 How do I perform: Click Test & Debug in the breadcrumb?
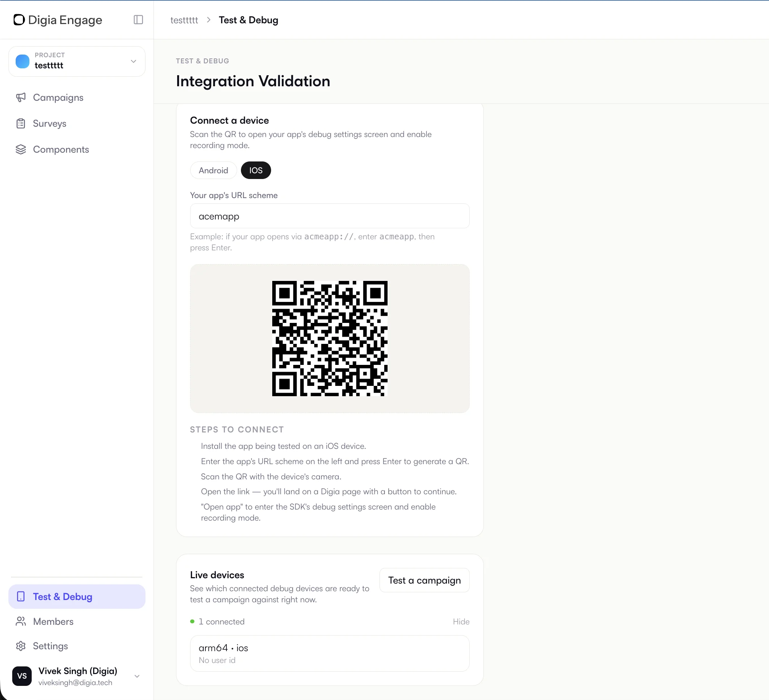coord(249,20)
